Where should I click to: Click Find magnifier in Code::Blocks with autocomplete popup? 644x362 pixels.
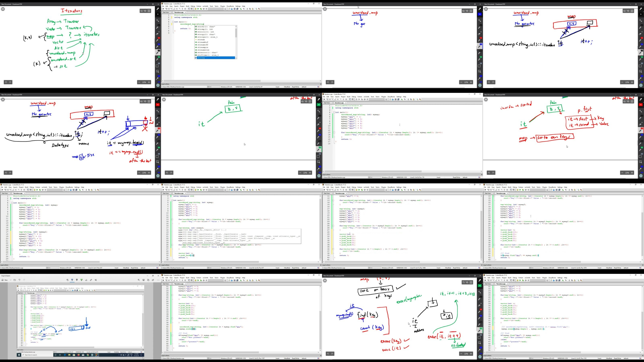[257, 9]
